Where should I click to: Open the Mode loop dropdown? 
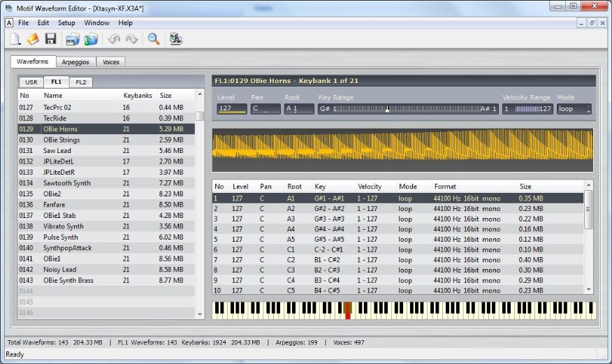pyautogui.click(x=574, y=109)
